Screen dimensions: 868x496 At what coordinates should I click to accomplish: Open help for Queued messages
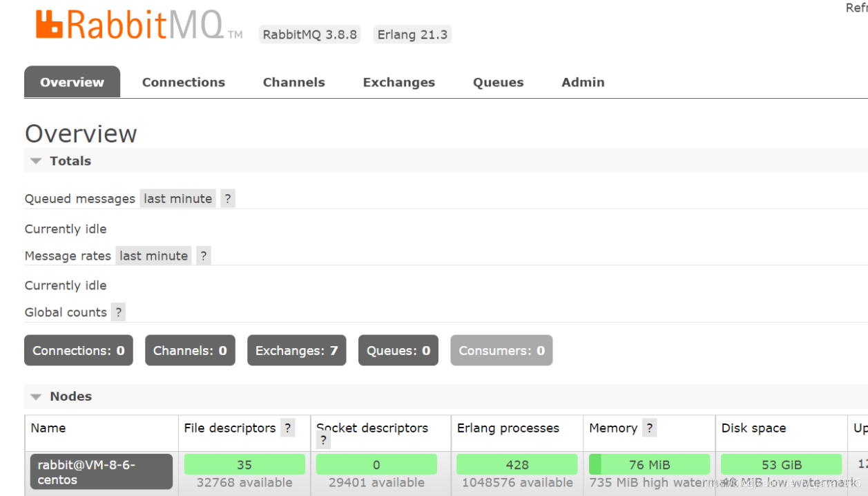(x=228, y=199)
